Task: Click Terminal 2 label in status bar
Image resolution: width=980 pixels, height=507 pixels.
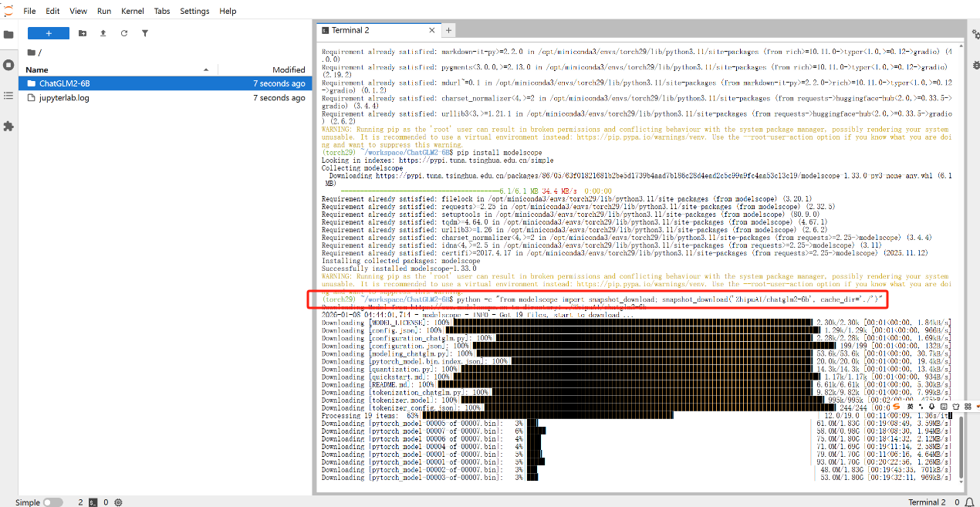Action: [927, 502]
